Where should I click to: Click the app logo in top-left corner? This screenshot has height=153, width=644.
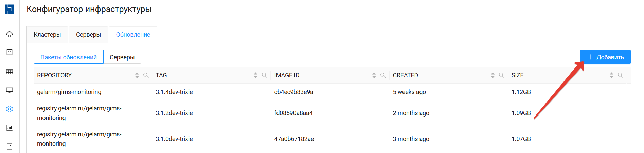click(x=10, y=9)
